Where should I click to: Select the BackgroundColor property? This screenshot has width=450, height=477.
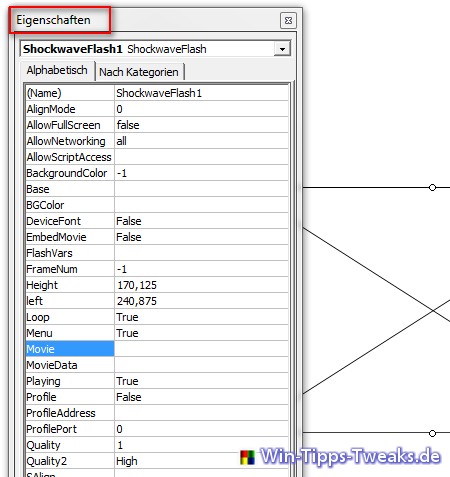click(x=70, y=173)
